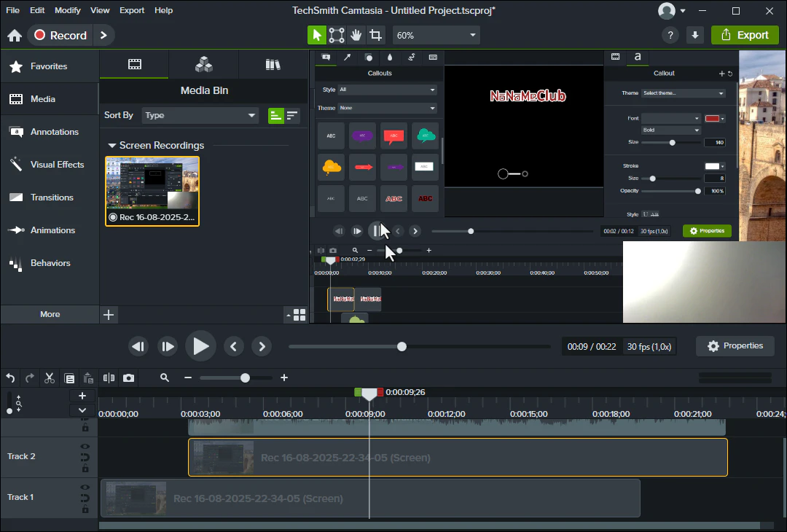Click the Split clip icon

click(x=109, y=378)
